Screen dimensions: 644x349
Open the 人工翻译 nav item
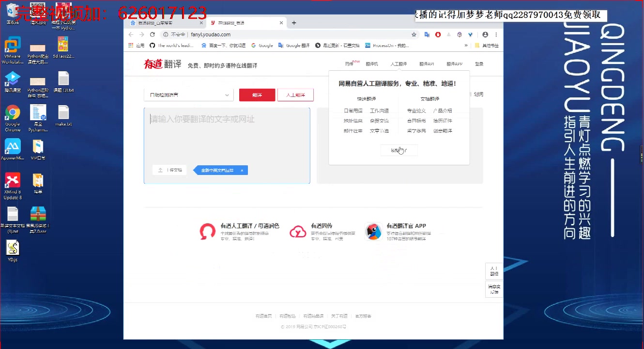pos(399,64)
